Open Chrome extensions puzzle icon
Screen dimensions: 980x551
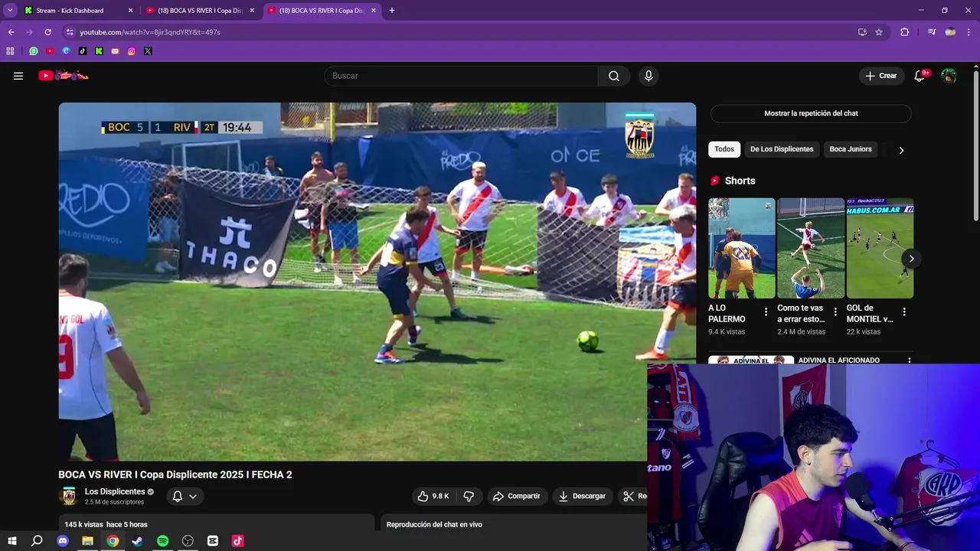905,32
